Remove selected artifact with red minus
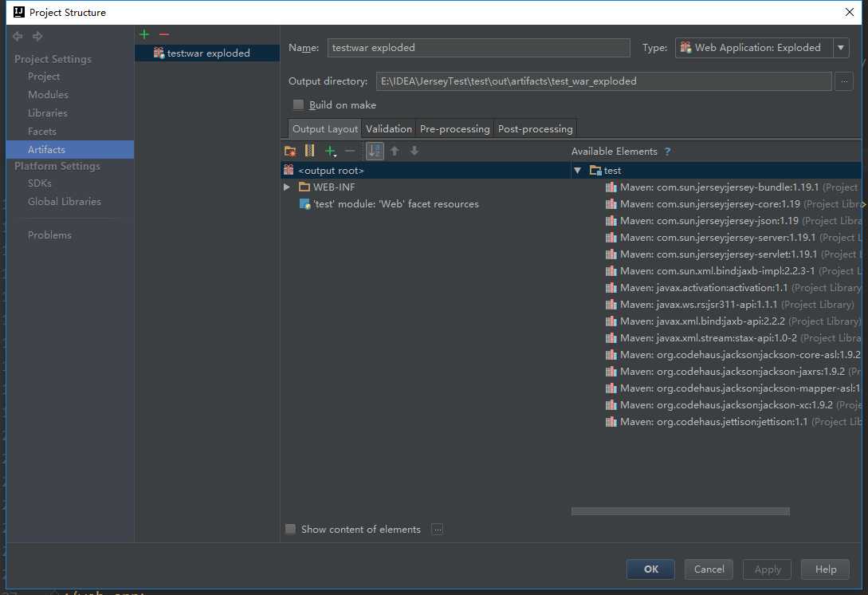This screenshot has width=868, height=595. click(x=164, y=34)
